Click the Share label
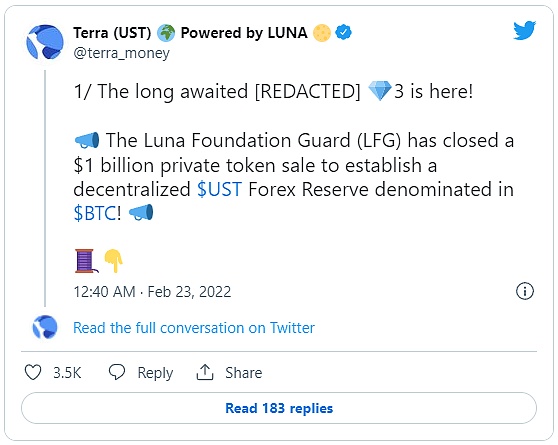 click(244, 373)
